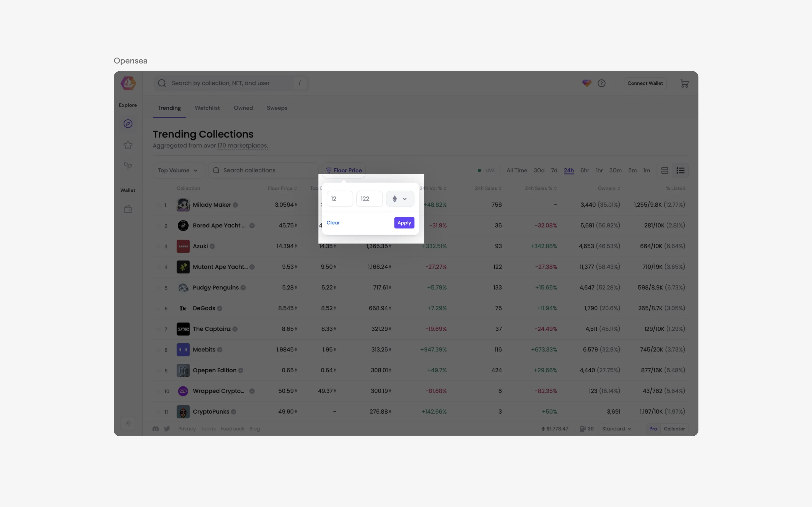Select the compass Explore icon
The height and width of the screenshot is (507, 812).
pyautogui.click(x=128, y=123)
